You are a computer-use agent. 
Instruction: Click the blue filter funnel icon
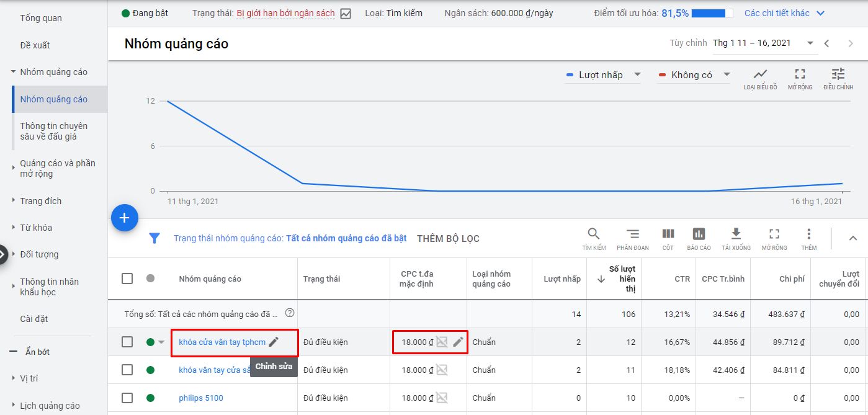(x=154, y=238)
